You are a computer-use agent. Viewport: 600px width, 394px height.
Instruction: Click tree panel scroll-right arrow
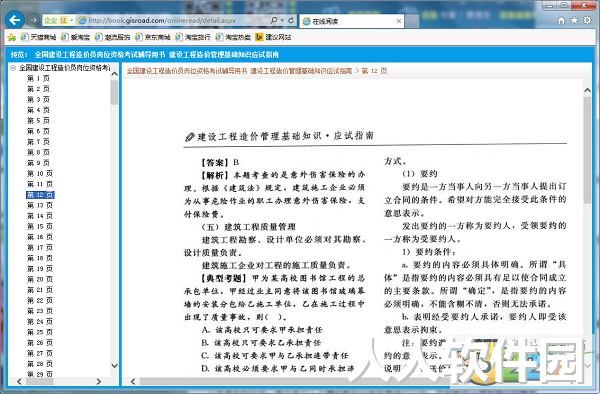pos(99,381)
